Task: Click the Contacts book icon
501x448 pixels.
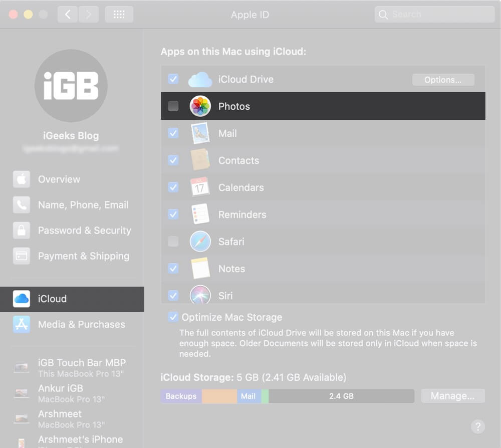Action: click(200, 160)
